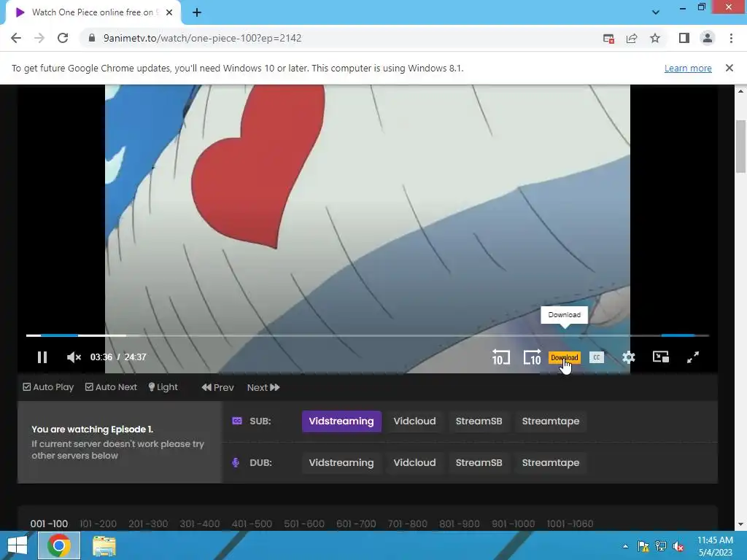
Task: Enable picture-in-picture mode
Action: point(661,357)
